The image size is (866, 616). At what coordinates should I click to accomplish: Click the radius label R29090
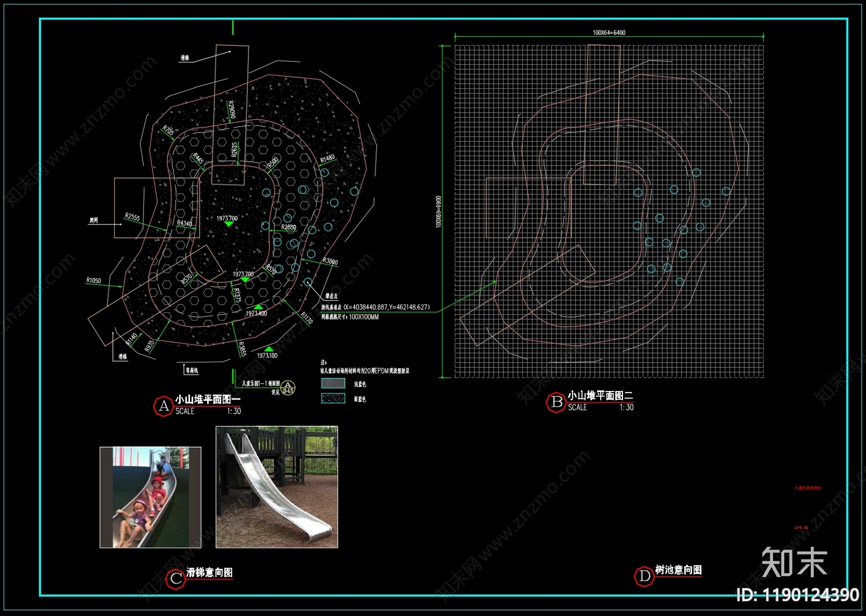click(x=231, y=110)
